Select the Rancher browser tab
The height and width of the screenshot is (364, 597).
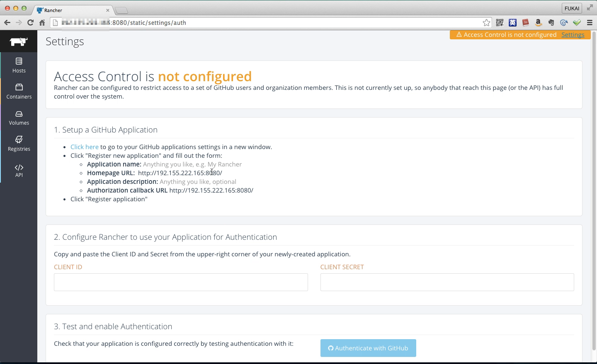(73, 10)
